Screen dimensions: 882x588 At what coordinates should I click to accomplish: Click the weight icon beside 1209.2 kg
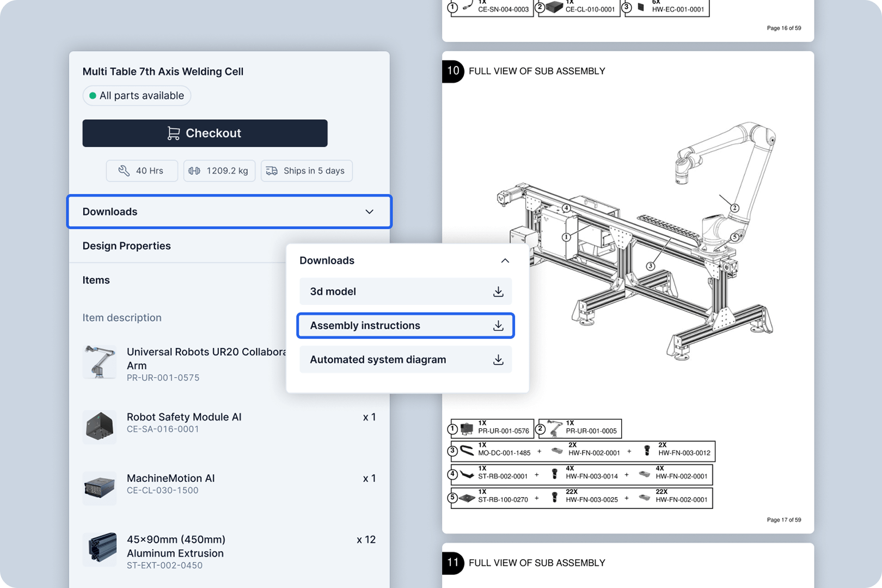195,170
